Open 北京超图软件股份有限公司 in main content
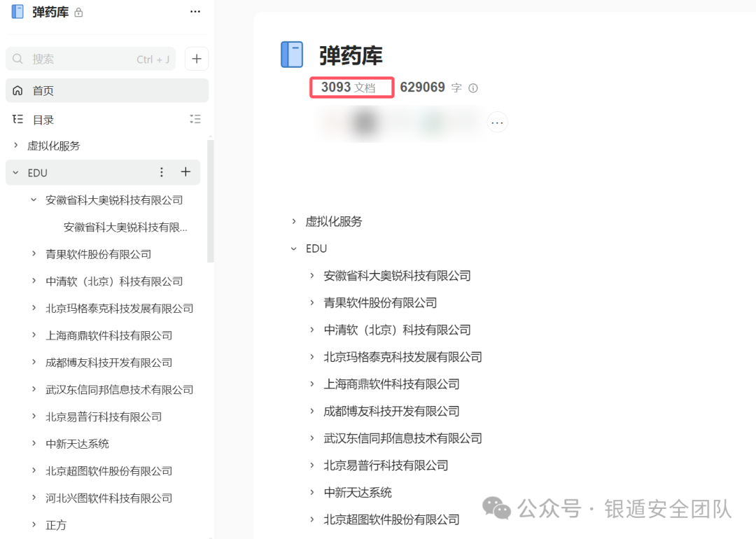 click(x=391, y=519)
